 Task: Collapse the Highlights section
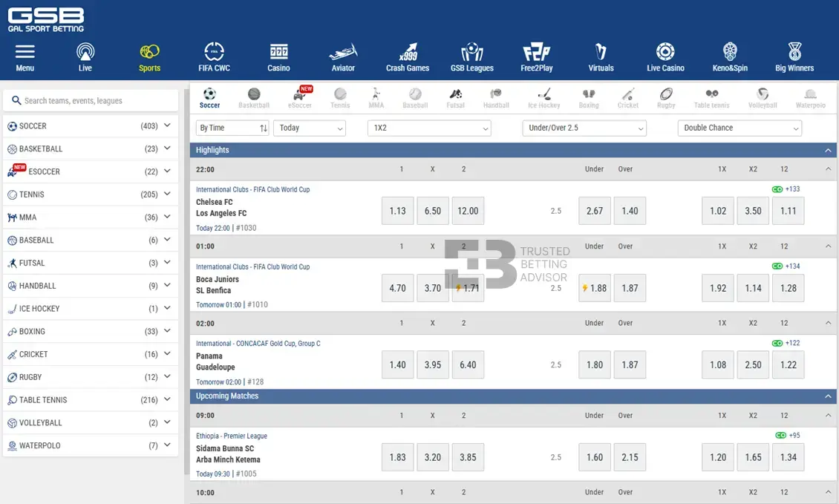[828, 151]
